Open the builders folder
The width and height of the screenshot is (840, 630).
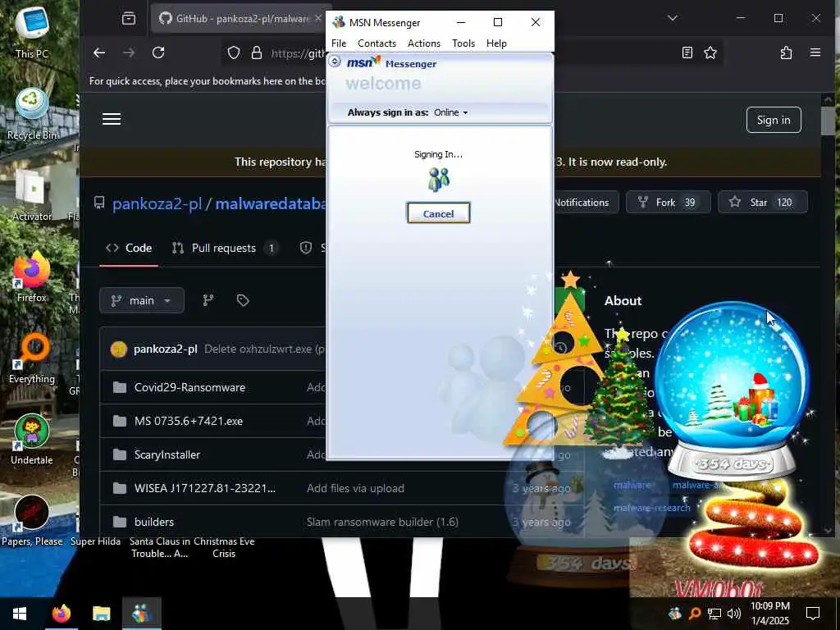[x=153, y=522]
